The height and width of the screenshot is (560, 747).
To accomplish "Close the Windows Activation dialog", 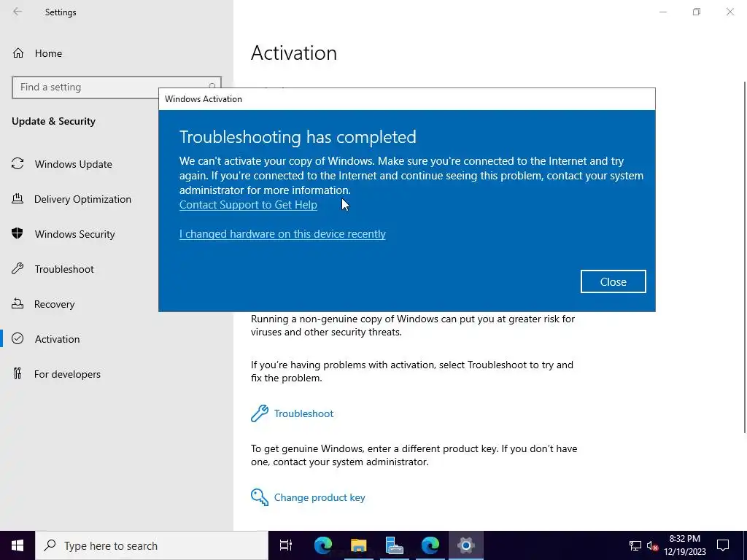I will 613,281.
